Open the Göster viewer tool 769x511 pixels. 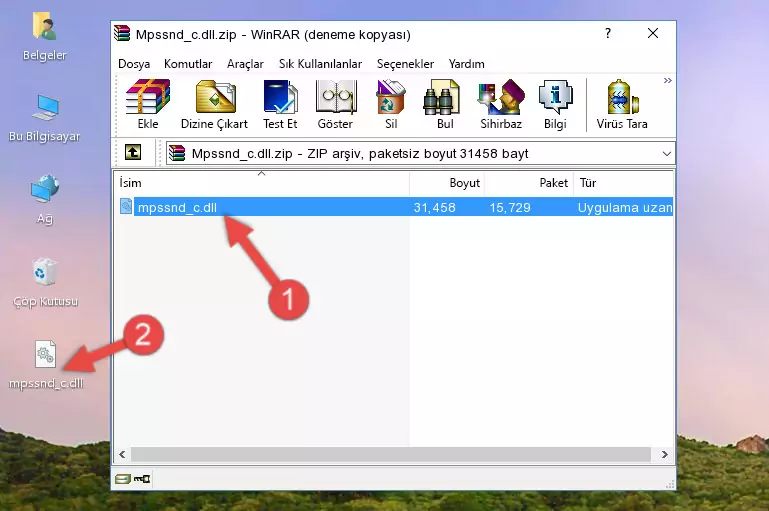pyautogui.click(x=335, y=104)
